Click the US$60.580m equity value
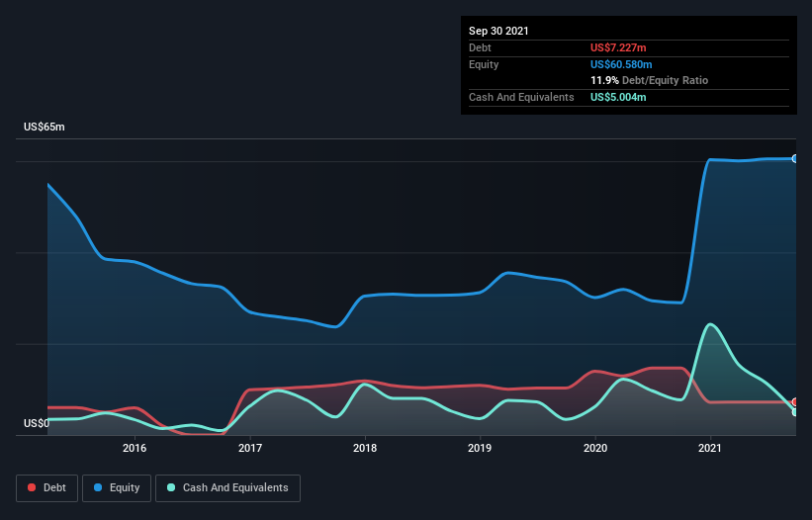The width and height of the screenshot is (812, 520). (x=621, y=64)
